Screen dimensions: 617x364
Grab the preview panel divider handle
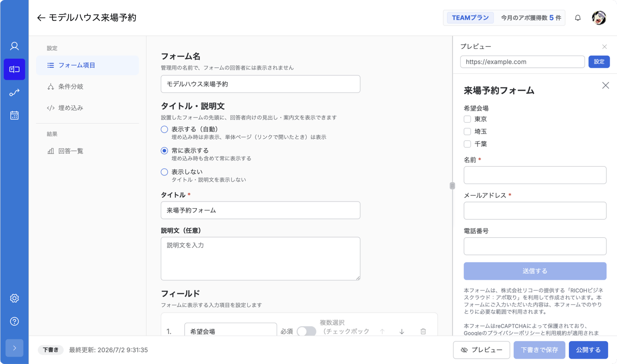point(452,186)
